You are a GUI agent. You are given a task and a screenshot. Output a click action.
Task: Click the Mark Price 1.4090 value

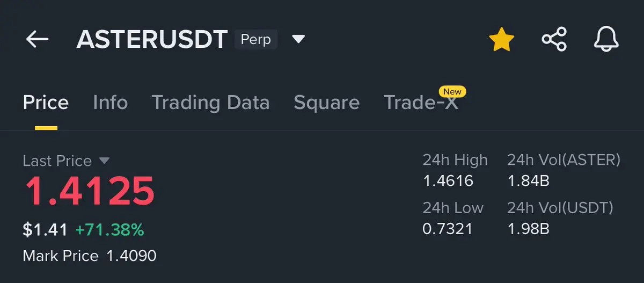click(131, 256)
